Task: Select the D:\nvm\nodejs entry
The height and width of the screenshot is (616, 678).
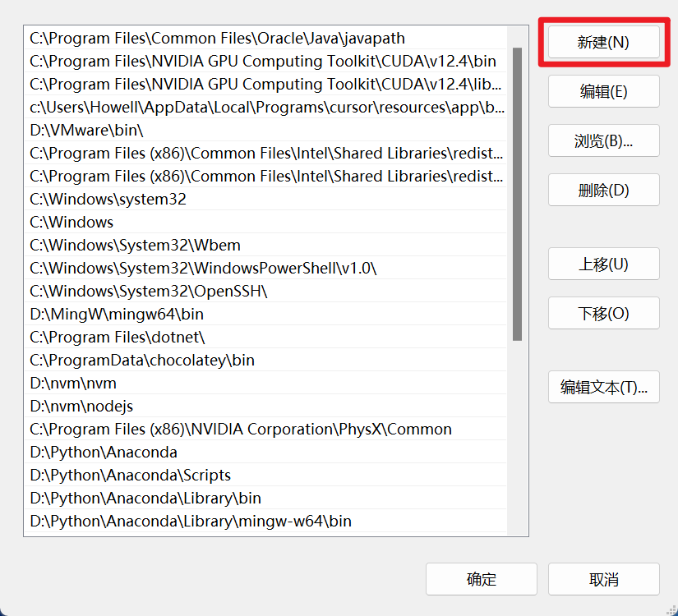Action: point(81,406)
